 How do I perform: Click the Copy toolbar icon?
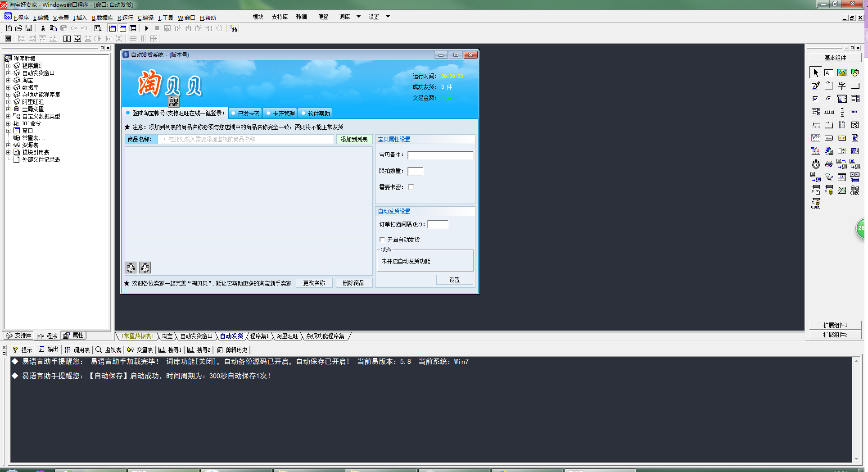pyautogui.click(x=53, y=28)
